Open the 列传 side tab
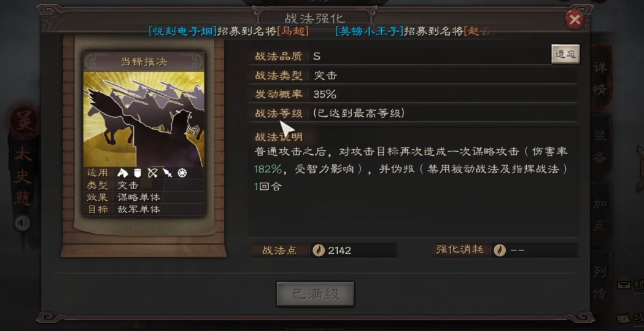 point(600,282)
